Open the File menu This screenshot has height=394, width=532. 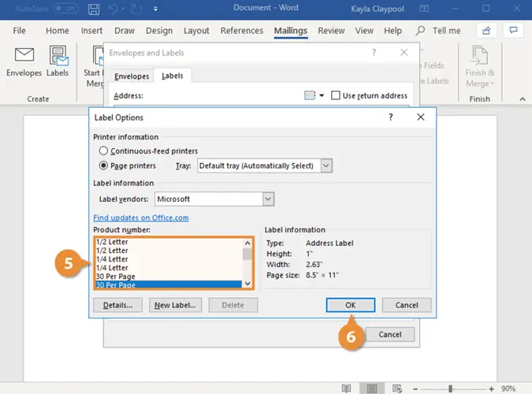[20, 31]
